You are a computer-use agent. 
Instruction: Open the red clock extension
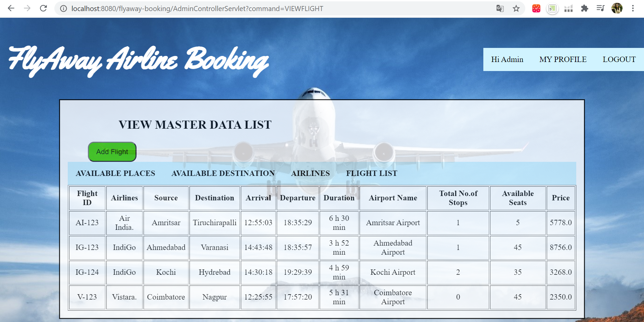click(x=536, y=8)
